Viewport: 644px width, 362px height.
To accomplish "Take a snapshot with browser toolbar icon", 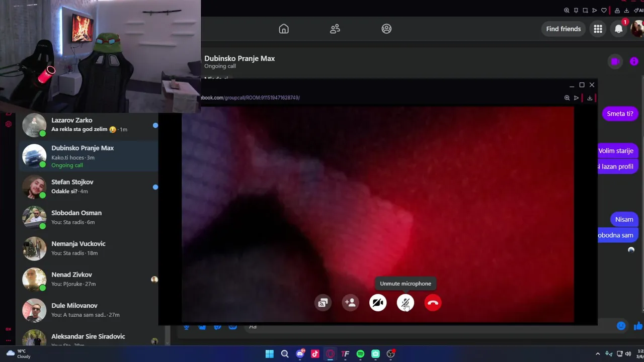I will [x=585, y=10].
